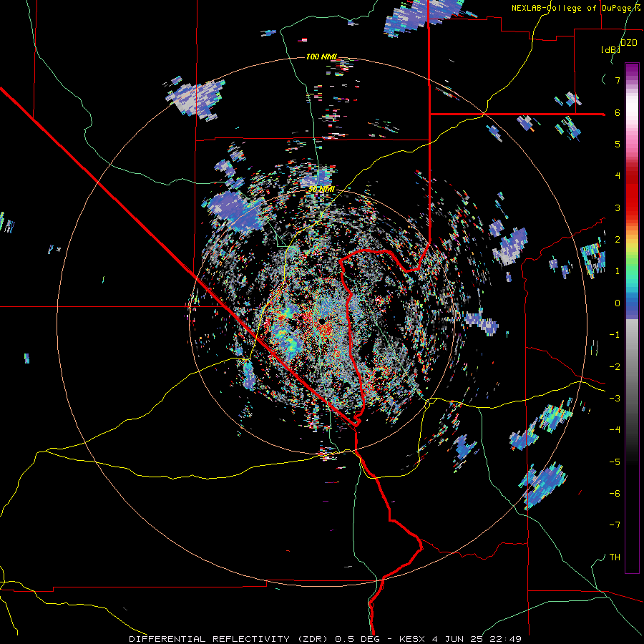Click the -5 dB scale tick label

(615, 462)
